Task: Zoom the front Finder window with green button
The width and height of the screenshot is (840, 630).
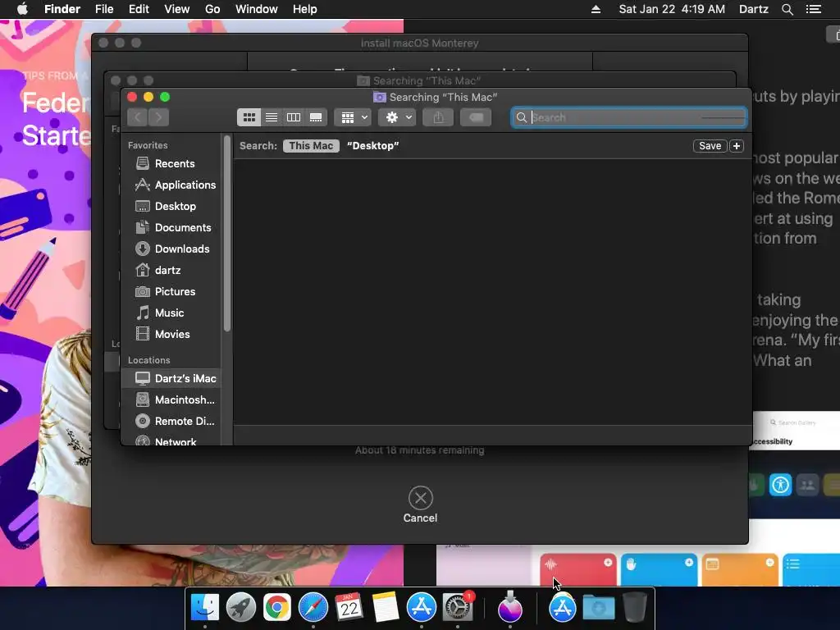Action: click(165, 97)
